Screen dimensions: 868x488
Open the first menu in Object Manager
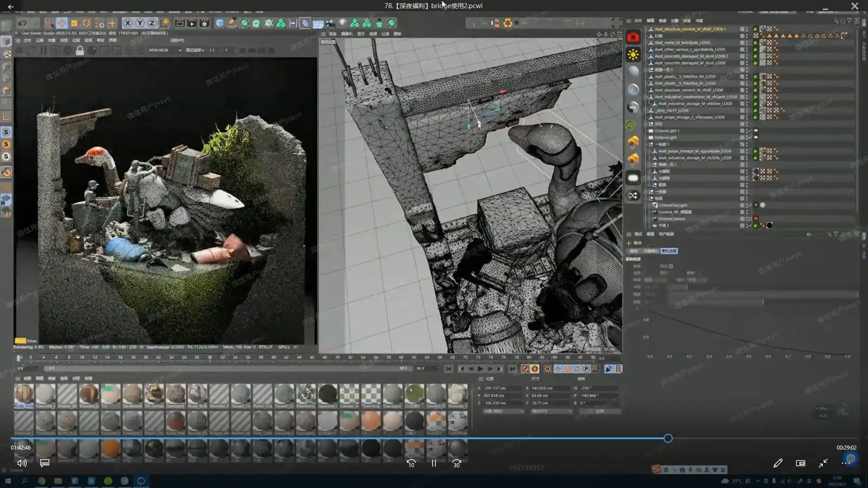click(638, 21)
